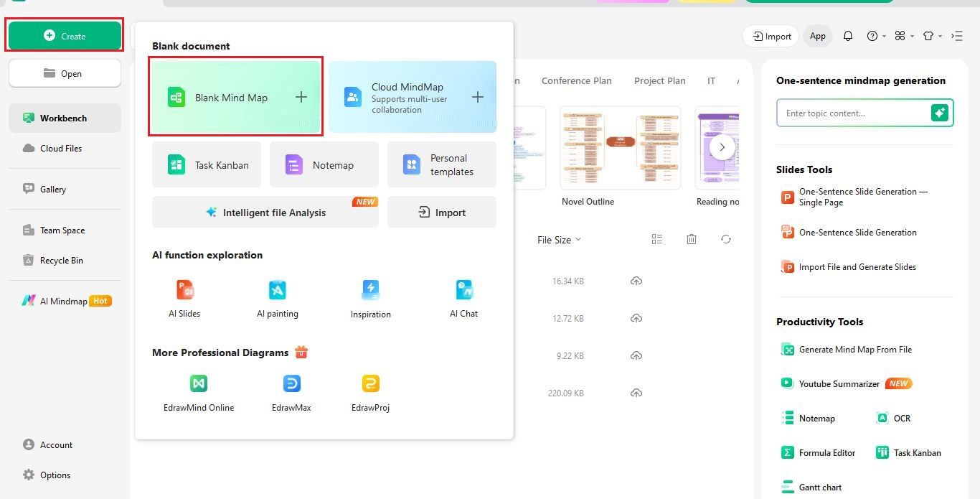This screenshot has width=980, height=499.
Task: Click the green Create button
Action: click(65, 36)
